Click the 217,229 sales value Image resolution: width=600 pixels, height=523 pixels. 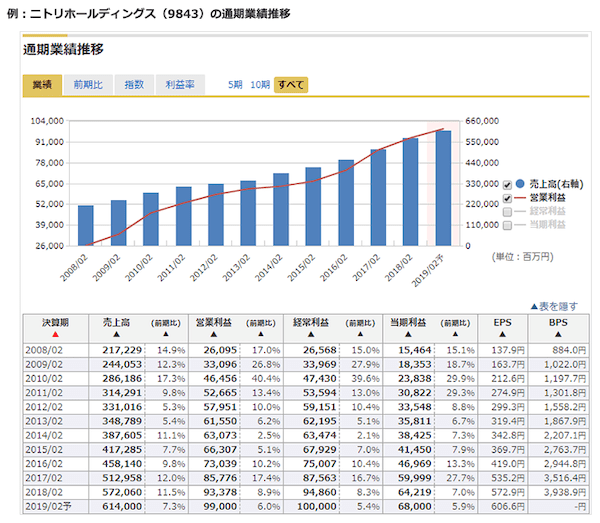[x=122, y=350]
